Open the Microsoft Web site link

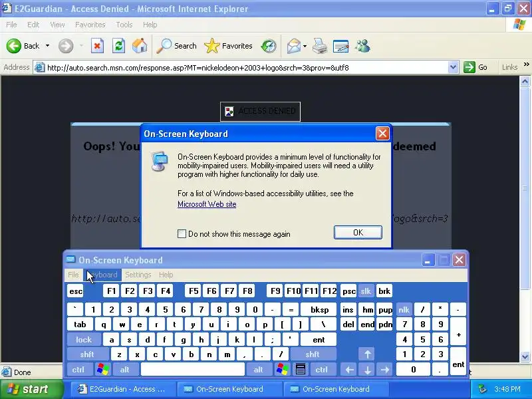207,204
